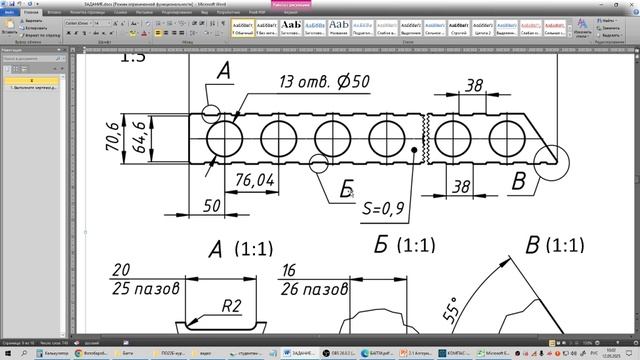Click the sort icon in paragraph group
Viewport: 640px width, 360px height.
tap(212, 23)
